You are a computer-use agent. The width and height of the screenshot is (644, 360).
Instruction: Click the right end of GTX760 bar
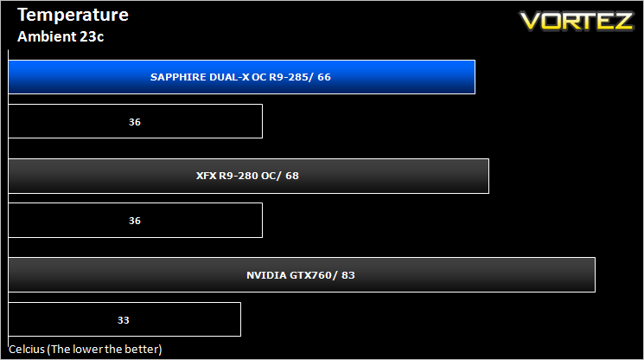click(593, 275)
